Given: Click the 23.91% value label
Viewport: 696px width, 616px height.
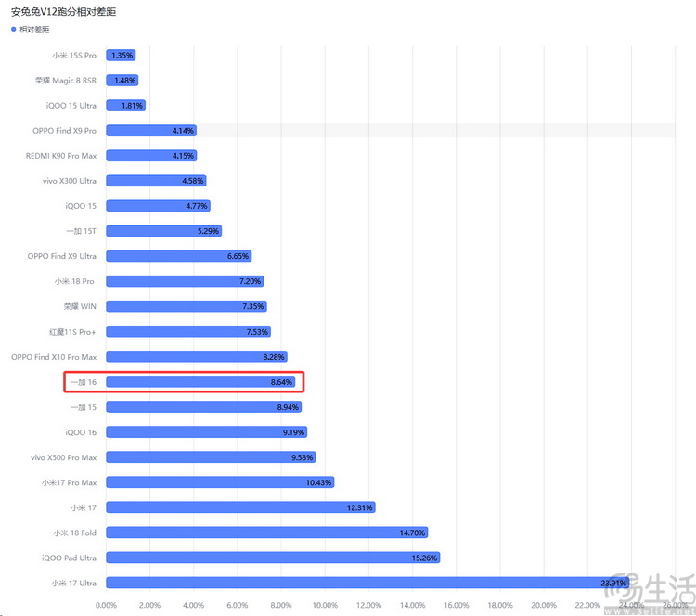Looking at the screenshot, I should 613,584.
